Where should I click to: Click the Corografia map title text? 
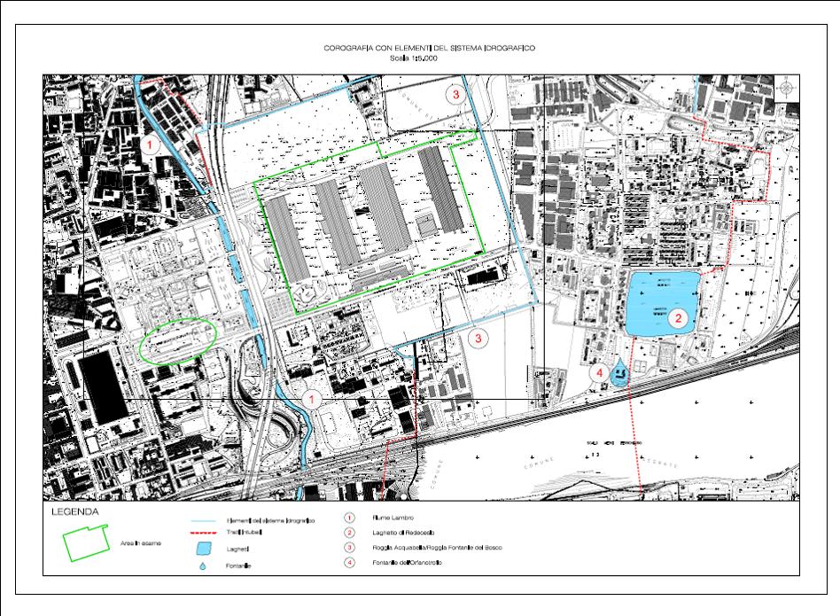click(420, 50)
